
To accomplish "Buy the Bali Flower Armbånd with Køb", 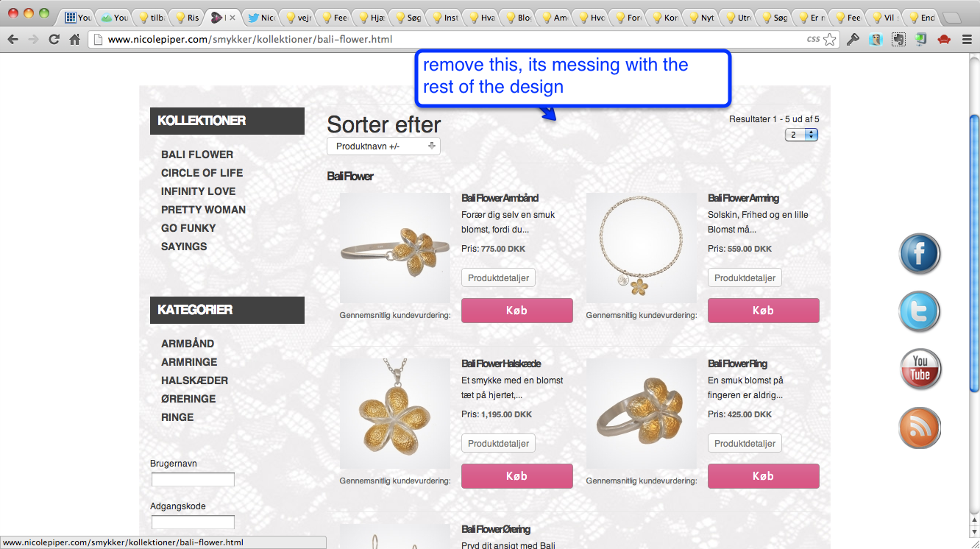I will coord(516,311).
